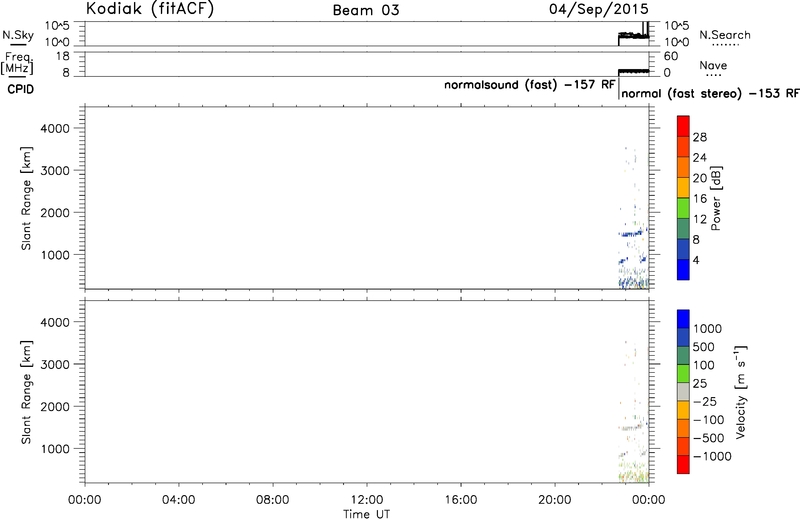Click the '16:00' time tick label
Viewport: 800px width, 520px height.
(461, 499)
